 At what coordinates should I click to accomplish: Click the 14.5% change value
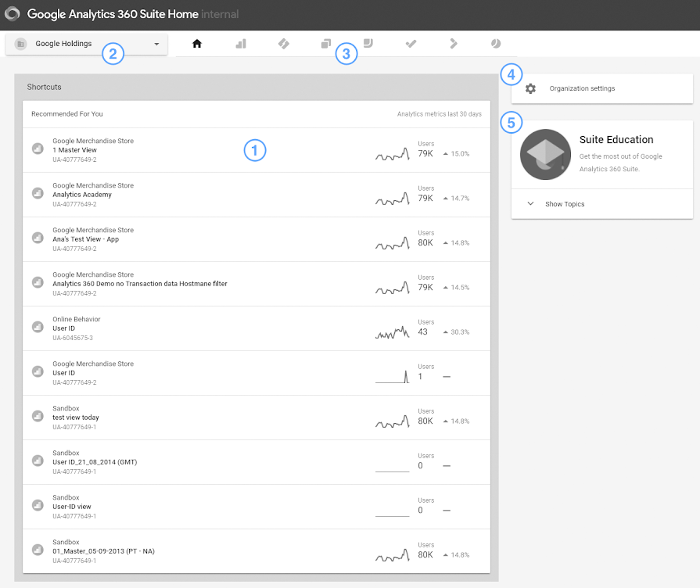click(460, 288)
